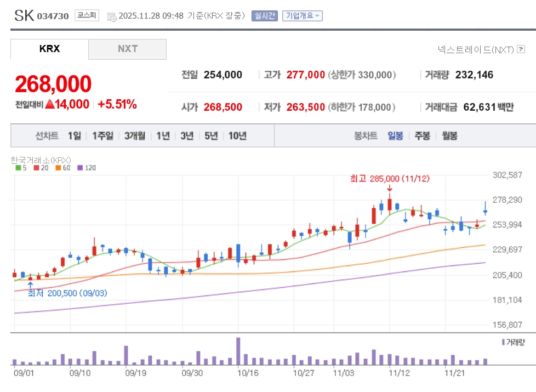The width and height of the screenshot is (536, 392).
Task: Click the purple 120-day average swatch
Action: coord(80,168)
